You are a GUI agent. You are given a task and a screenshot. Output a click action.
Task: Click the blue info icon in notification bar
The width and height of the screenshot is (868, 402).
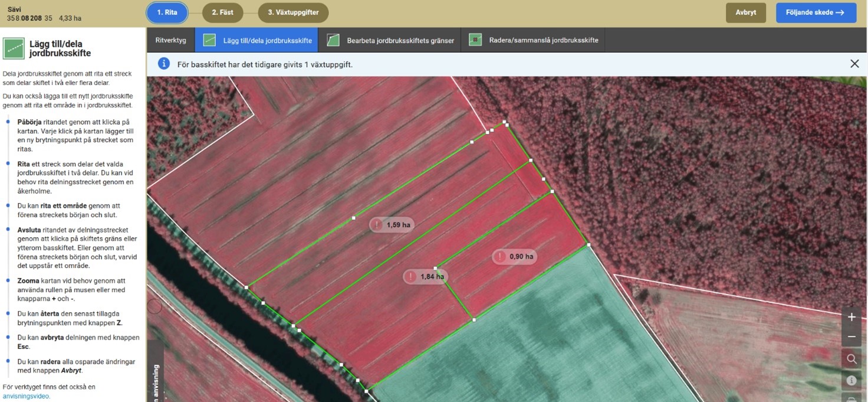tap(164, 64)
